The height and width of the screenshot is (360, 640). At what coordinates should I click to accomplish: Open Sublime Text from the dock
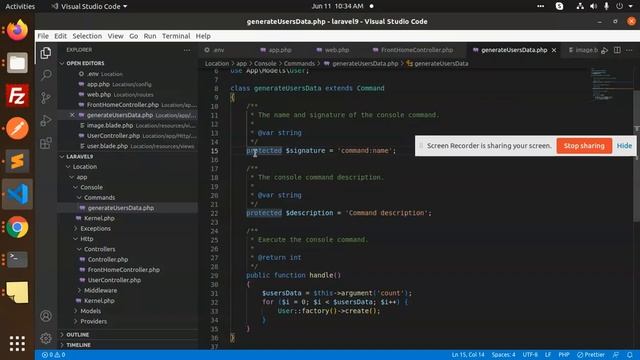[x=17, y=161]
